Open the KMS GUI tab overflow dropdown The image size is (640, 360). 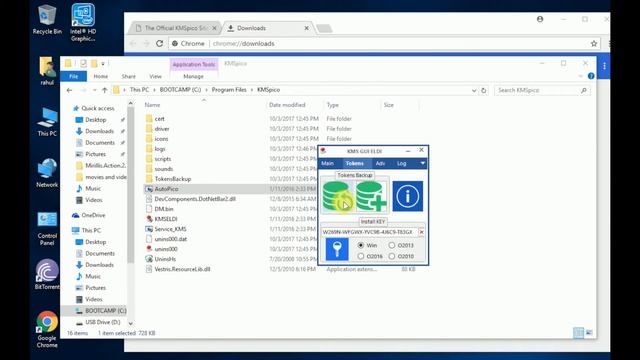(x=422, y=163)
